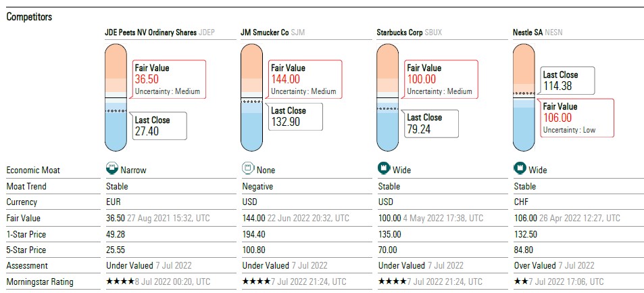
Task: Click Nestle Last Close 114.38 box
Action: pyautogui.click(x=566, y=81)
